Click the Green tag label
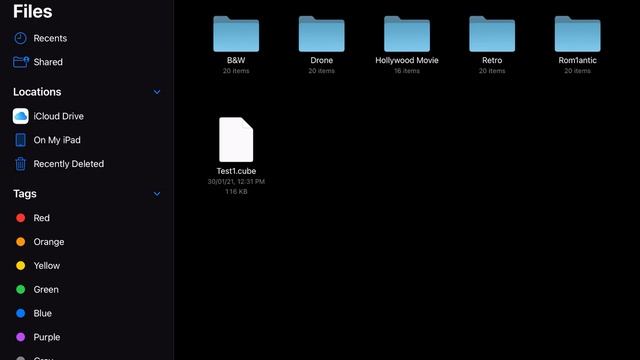Viewport: 640px width, 360px height. [x=46, y=289]
